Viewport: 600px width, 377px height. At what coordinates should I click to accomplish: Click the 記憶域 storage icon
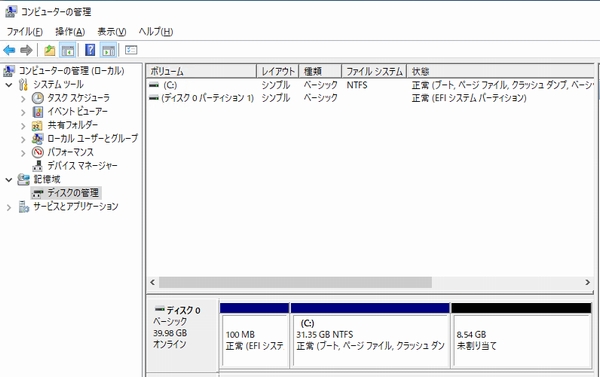(24, 180)
